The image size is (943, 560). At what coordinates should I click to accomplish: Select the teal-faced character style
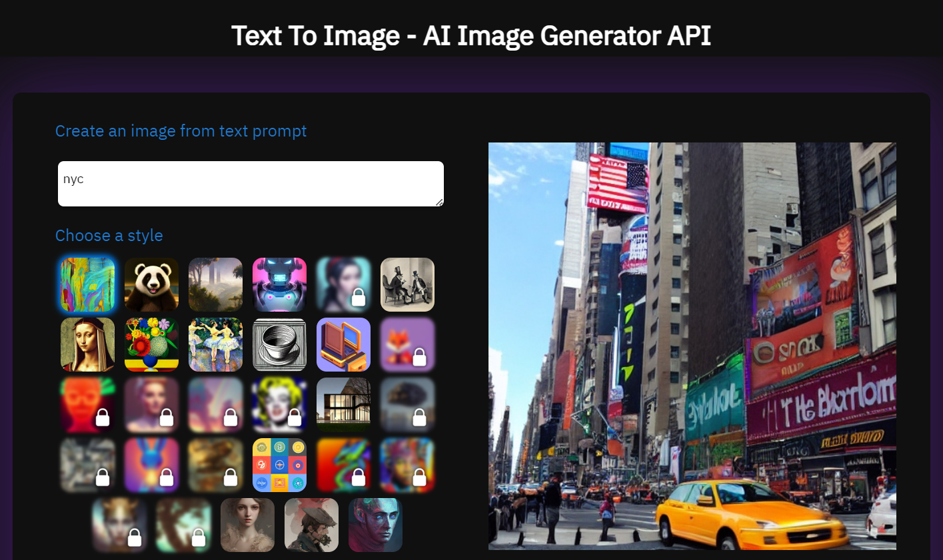375,525
